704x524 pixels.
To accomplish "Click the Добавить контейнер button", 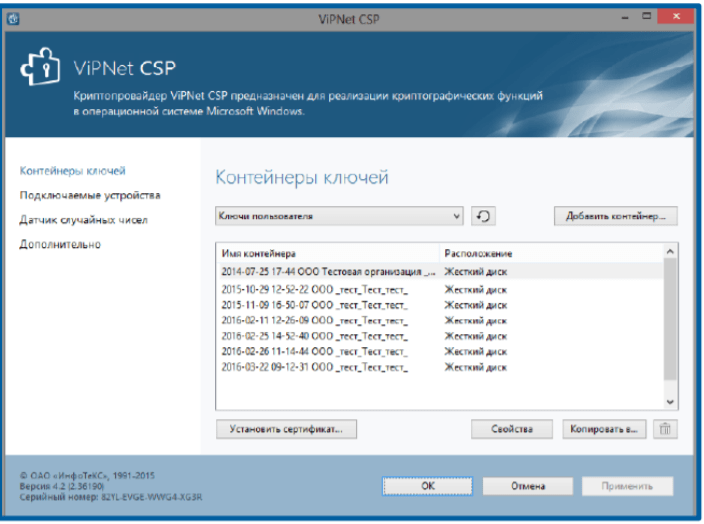I will pyautogui.click(x=616, y=216).
